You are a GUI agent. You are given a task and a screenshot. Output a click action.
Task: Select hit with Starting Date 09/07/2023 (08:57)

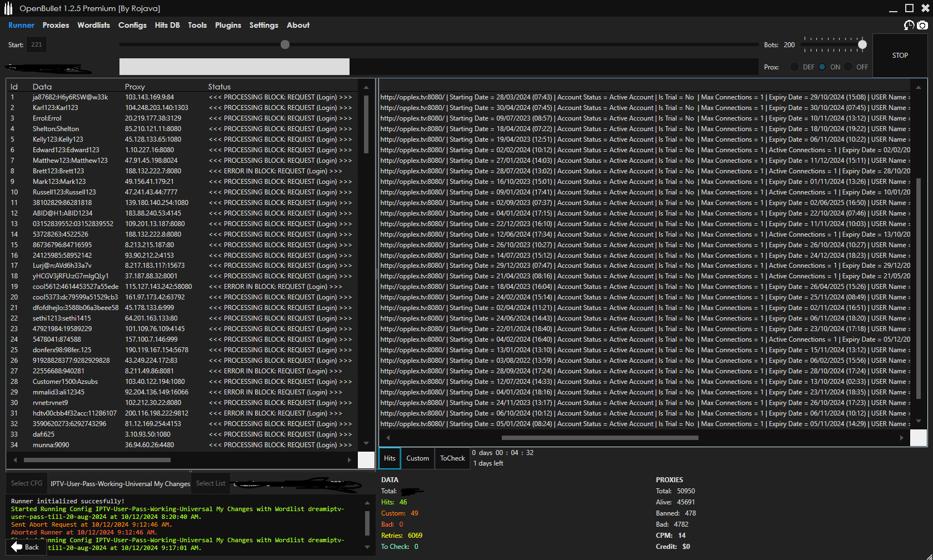[645, 118]
